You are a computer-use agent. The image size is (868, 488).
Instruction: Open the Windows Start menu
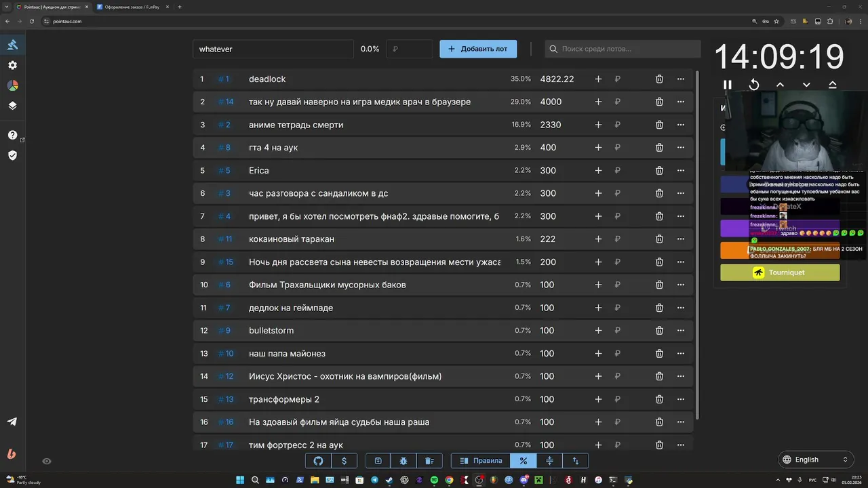[240, 480]
